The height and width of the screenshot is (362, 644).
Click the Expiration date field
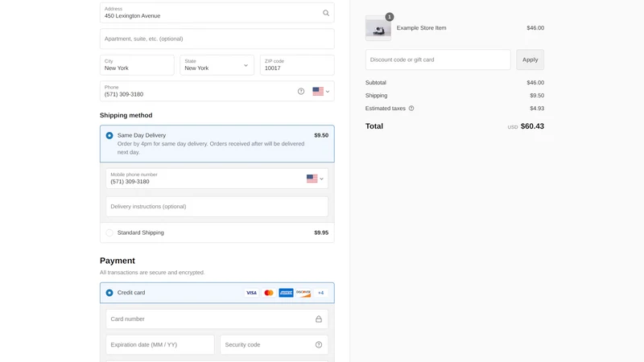(159, 345)
